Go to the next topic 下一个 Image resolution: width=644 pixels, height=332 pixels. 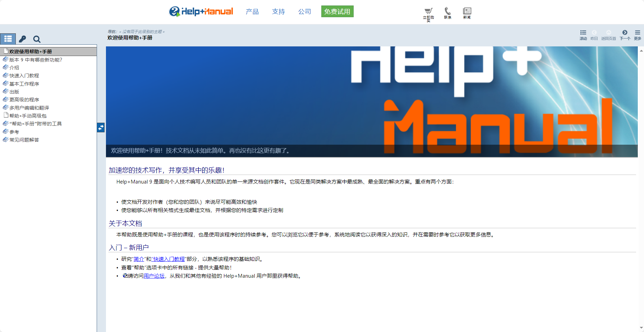point(625,35)
